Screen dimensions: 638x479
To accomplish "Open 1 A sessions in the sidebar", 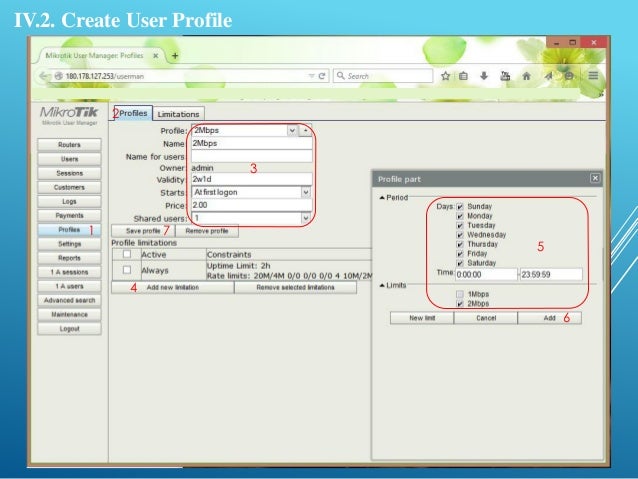I will [x=69, y=272].
